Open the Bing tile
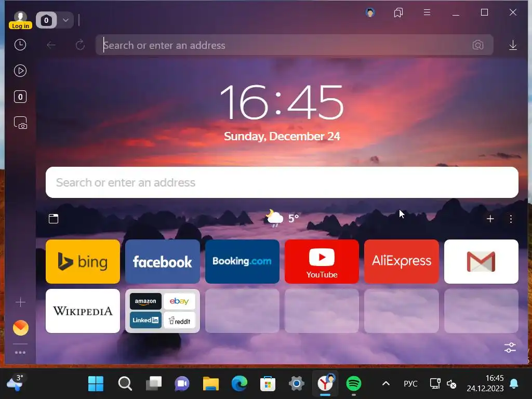This screenshot has height=399, width=532. point(83,261)
